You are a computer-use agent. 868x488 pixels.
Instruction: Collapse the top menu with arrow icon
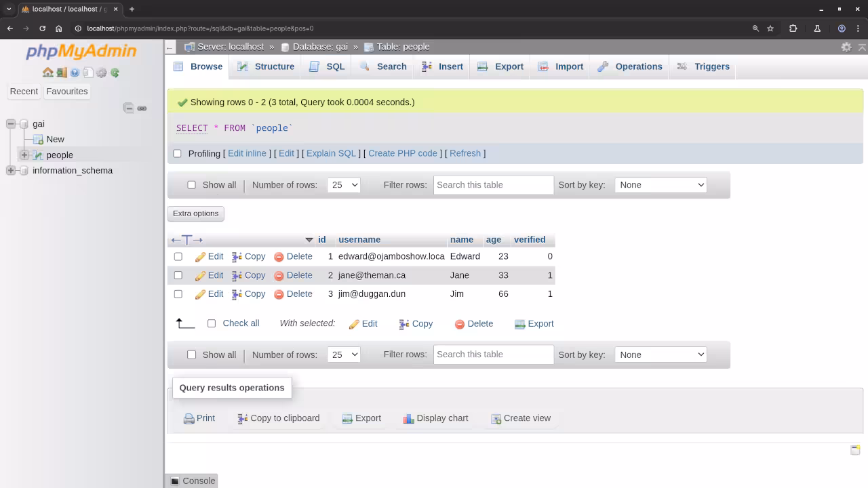point(862,47)
